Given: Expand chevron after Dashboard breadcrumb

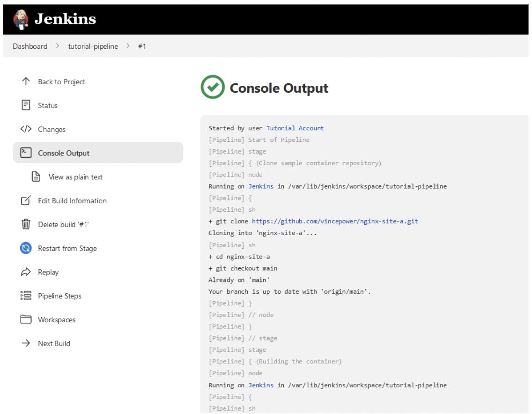Looking at the screenshot, I should (58, 46).
